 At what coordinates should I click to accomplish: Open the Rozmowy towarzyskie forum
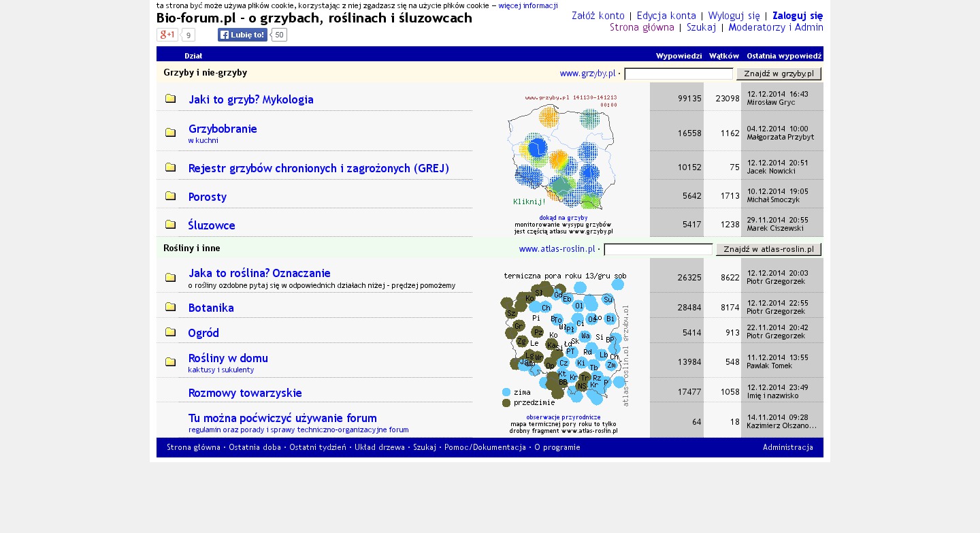[245, 393]
